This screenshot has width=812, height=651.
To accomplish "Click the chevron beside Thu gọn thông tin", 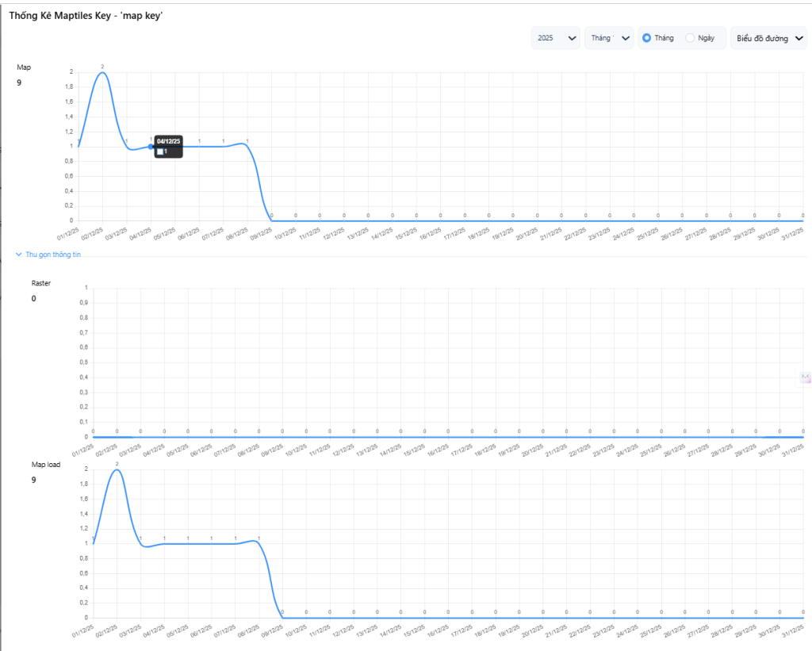I will [x=19, y=255].
